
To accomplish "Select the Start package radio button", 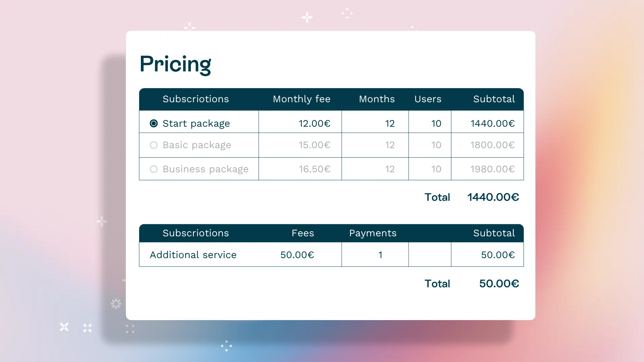I will pos(154,123).
